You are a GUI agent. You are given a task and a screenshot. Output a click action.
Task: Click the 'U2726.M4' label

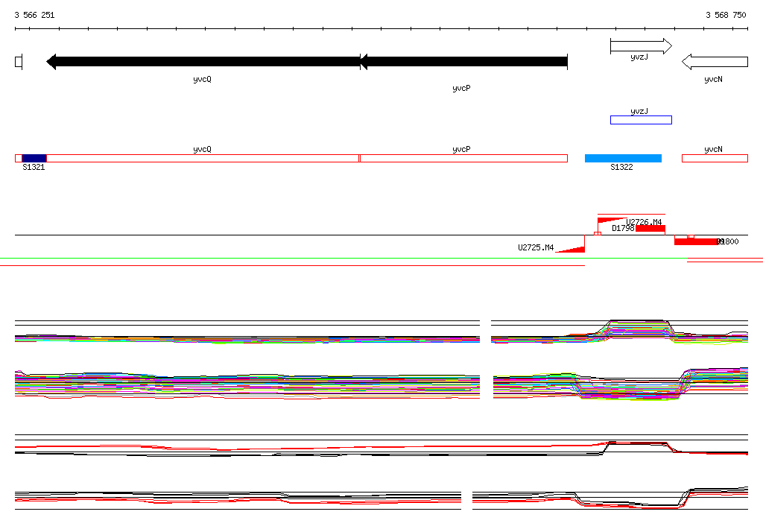[x=644, y=222]
